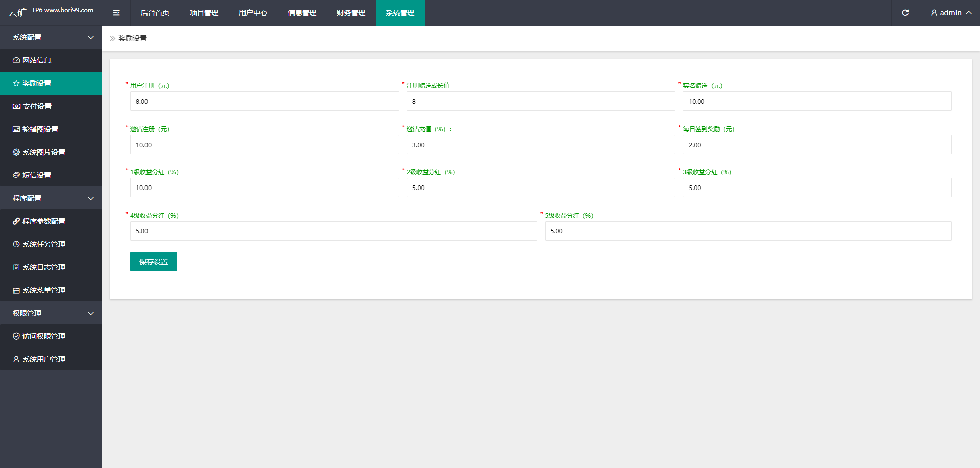Click the 权限管理 section header text
The width and height of the screenshot is (980, 468).
click(x=27, y=313)
